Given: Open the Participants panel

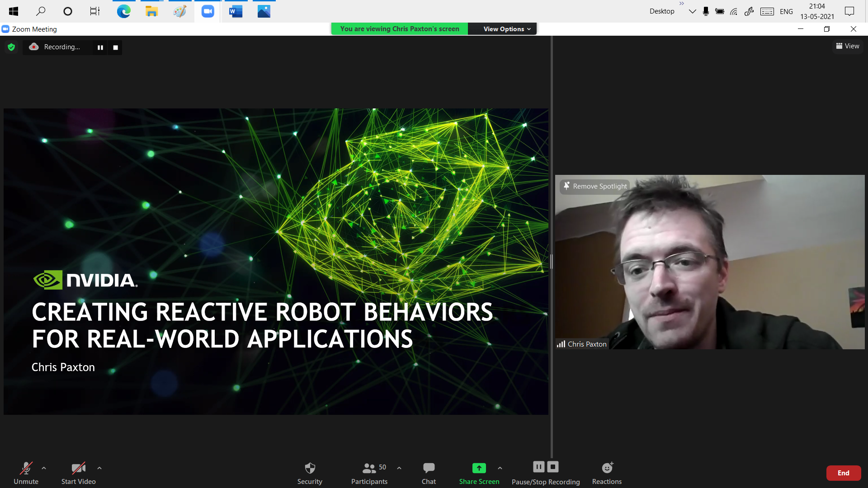Looking at the screenshot, I should tap(369, 473).
